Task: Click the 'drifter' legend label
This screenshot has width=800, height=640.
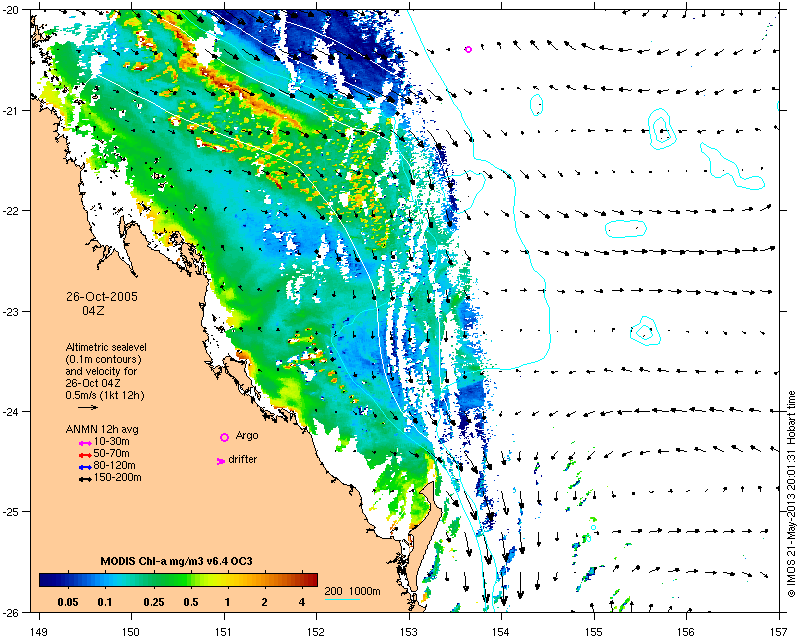Action: click(243, 459)
